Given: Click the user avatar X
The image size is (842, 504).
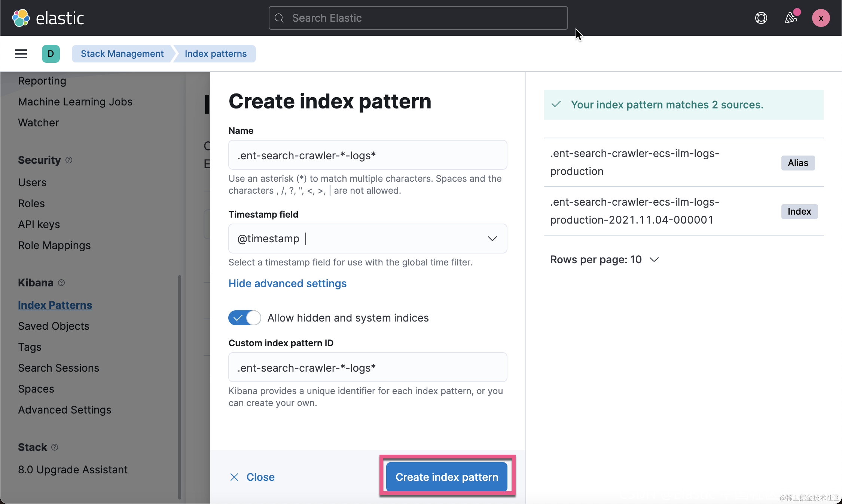Looking at the screenshot, I should (x=821, y=18).
